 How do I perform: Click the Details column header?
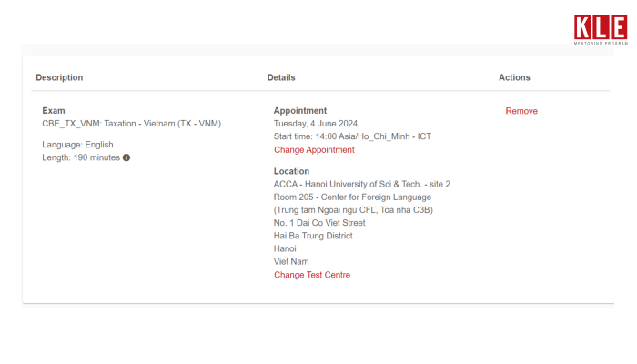(x=281, y=77)
